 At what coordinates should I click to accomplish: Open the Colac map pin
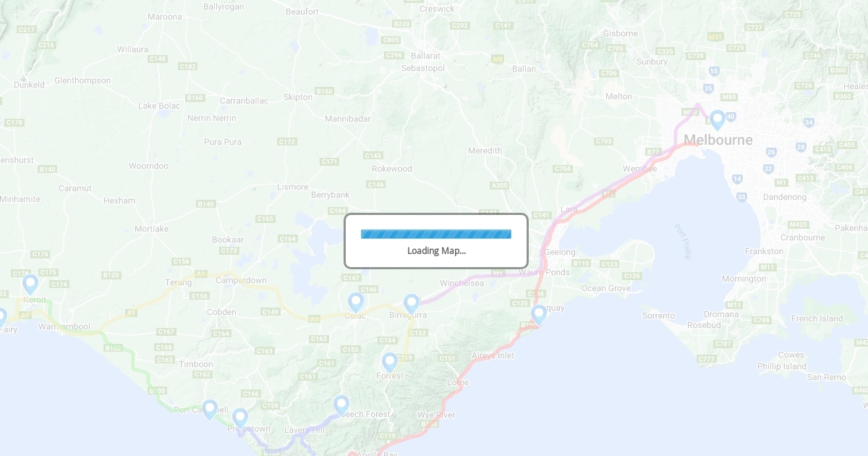point(355,303)
